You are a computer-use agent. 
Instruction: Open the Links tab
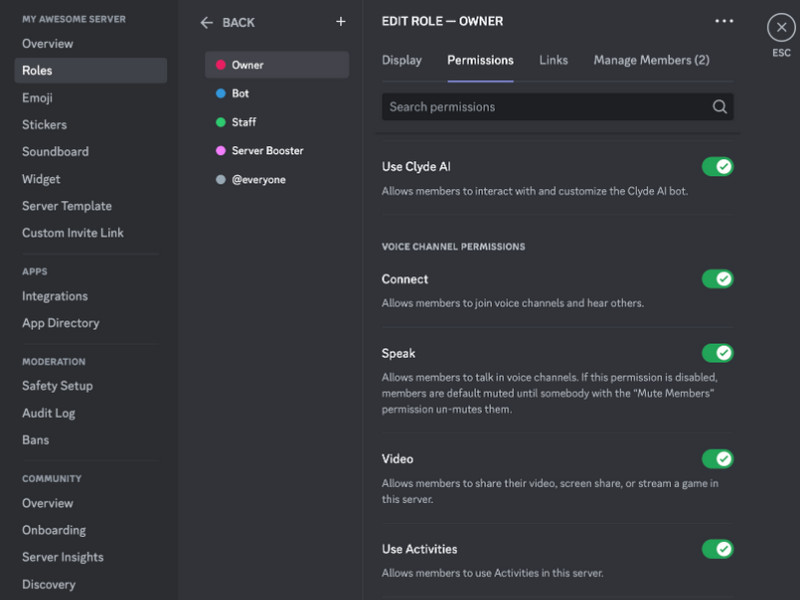(x=554, y=60)
